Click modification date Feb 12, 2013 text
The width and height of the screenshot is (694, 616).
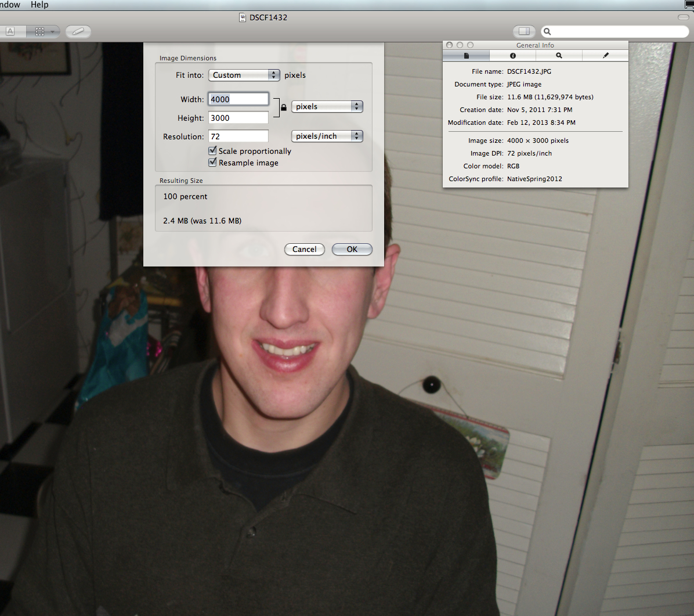(541, 123)
